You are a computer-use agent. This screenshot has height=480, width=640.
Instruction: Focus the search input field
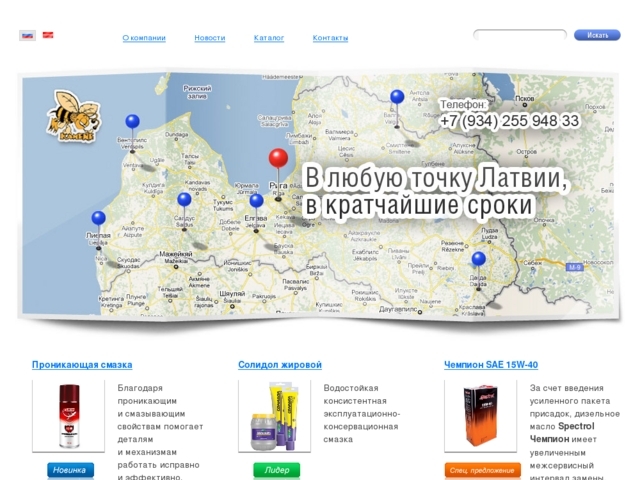(x=520, y=35)
